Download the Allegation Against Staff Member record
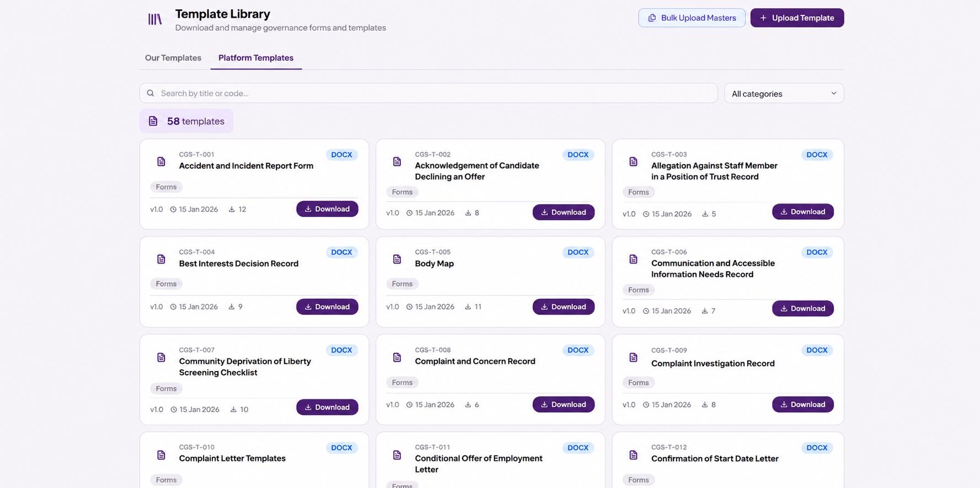Screen dimensions: 980x488 802,212
